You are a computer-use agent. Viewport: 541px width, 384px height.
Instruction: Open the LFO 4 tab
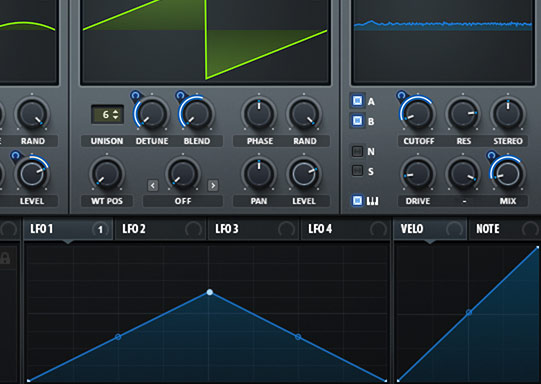click(x=346, y=229)
